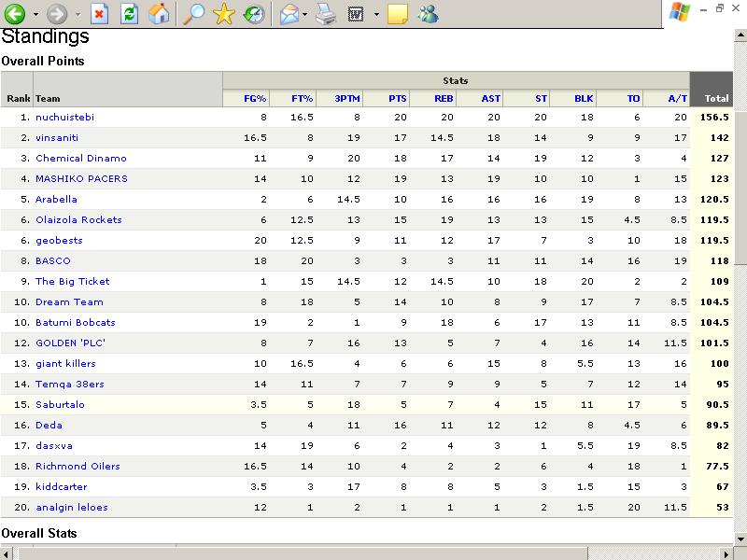Expand the Mail options dropdown arrow

[305, 14]
